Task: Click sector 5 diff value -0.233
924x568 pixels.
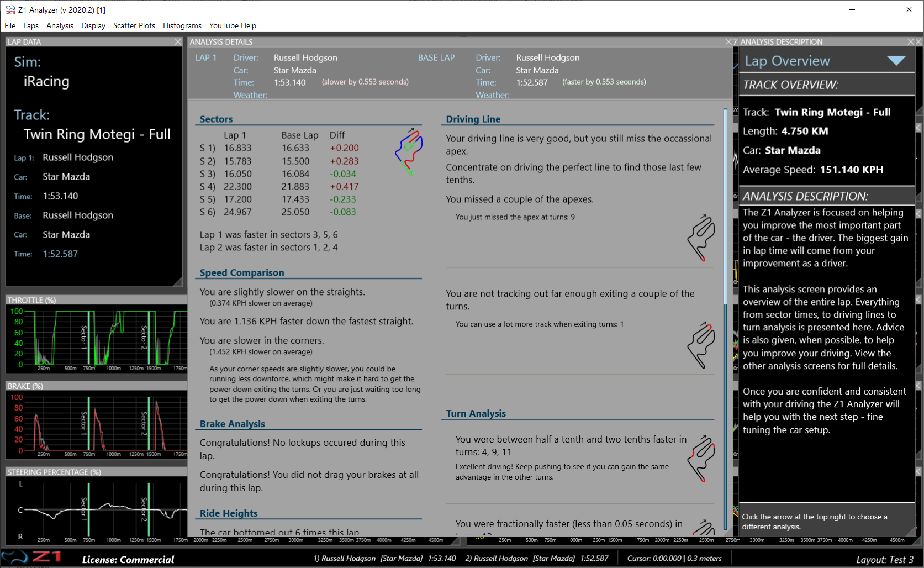Action: click(x=343, y=199)
